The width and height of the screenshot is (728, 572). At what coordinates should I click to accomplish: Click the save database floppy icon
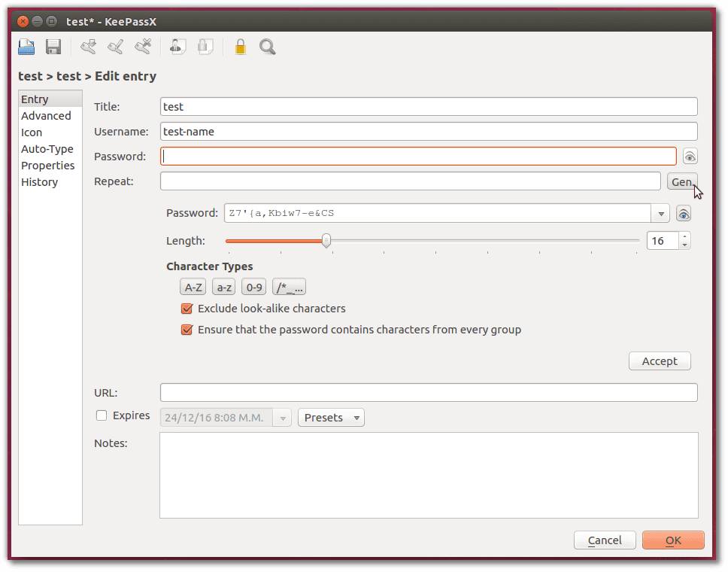[53, 47]
